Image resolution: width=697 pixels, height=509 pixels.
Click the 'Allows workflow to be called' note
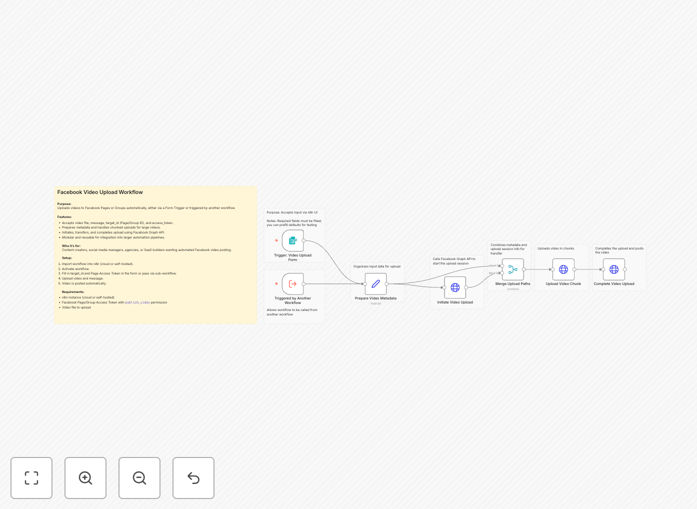pos(292,312)
